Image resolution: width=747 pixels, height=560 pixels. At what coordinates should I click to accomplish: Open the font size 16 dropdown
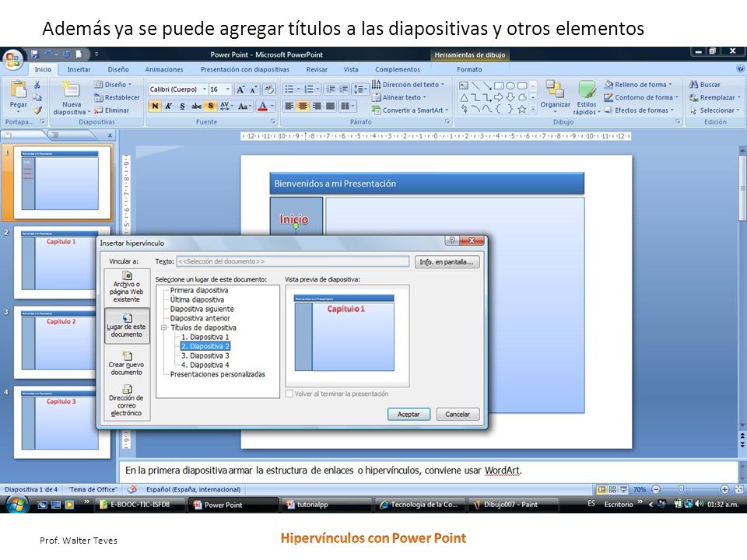pos(228,89)
